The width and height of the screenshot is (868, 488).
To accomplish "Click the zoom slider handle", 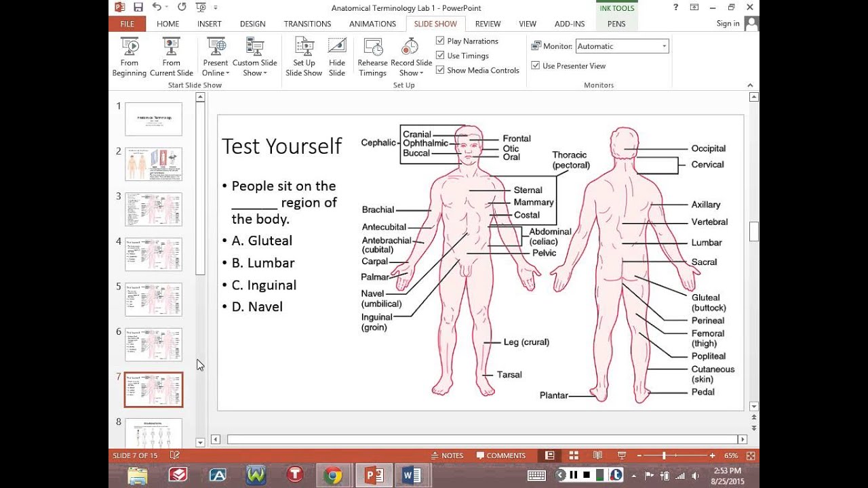I will 664,455.
